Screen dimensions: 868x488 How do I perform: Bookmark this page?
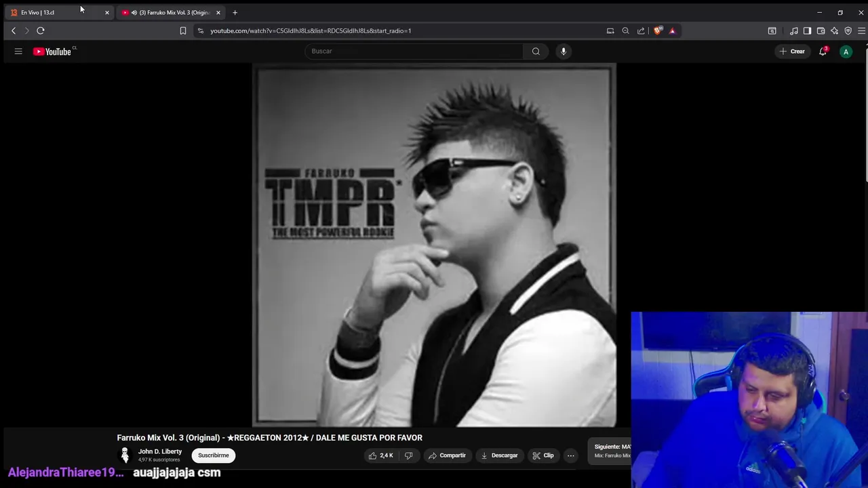tap(183, 30)
